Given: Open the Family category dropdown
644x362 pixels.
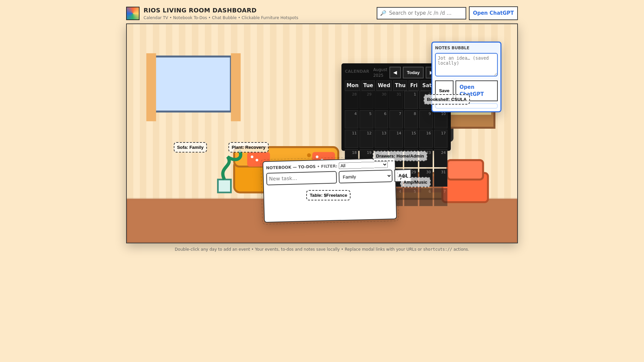Looking at the screenshot, I should click(366, 176).
